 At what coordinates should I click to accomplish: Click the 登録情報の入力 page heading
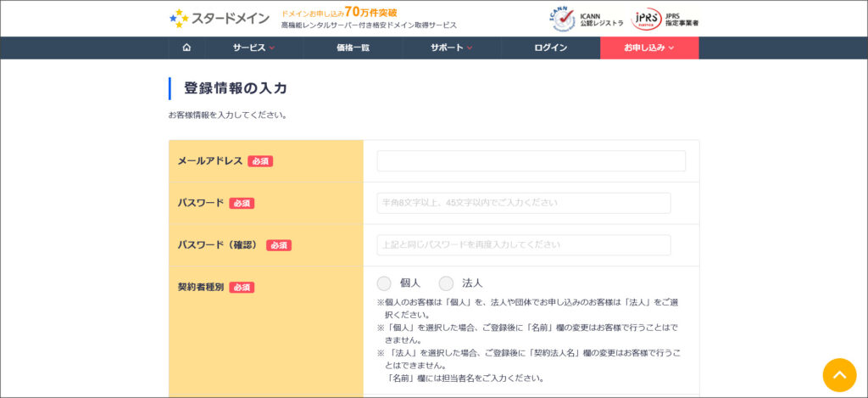236,88
